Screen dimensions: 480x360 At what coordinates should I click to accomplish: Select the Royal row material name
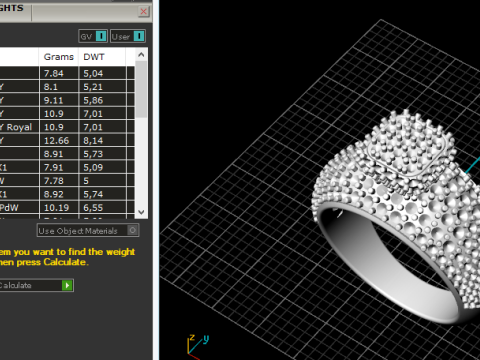coord(19,127)
